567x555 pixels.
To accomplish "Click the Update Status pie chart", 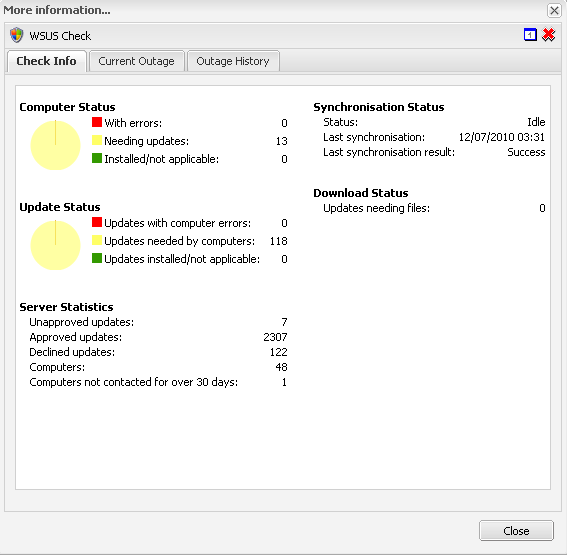I will pos(55,245).
